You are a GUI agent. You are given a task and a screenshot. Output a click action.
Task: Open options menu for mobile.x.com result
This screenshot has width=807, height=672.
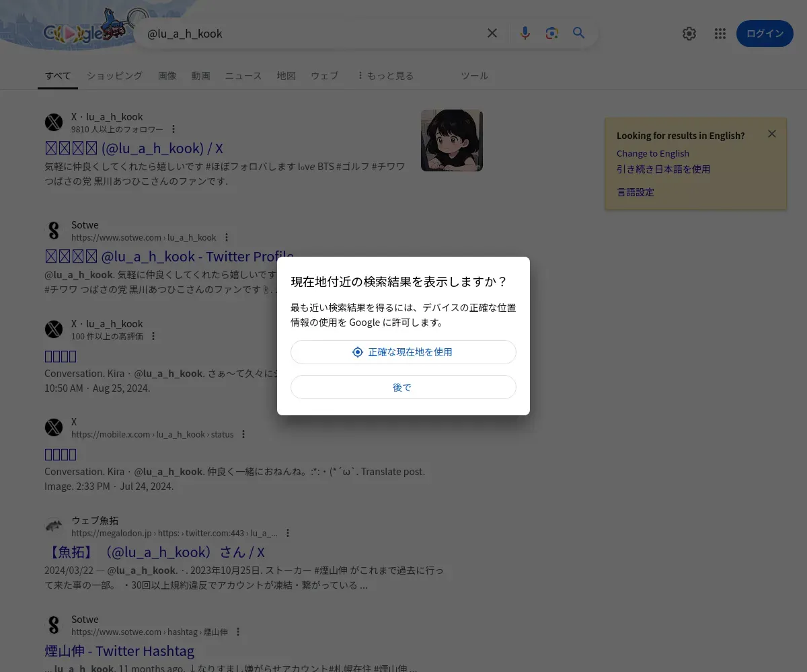point(243,434)
